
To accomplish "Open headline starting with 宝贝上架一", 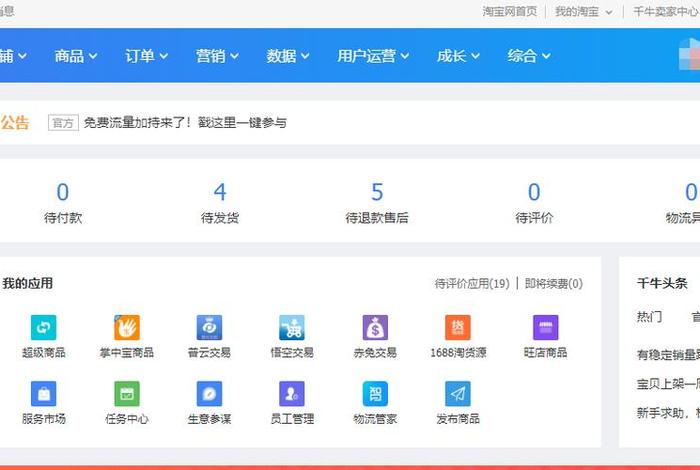I will (x=668, y=384).
